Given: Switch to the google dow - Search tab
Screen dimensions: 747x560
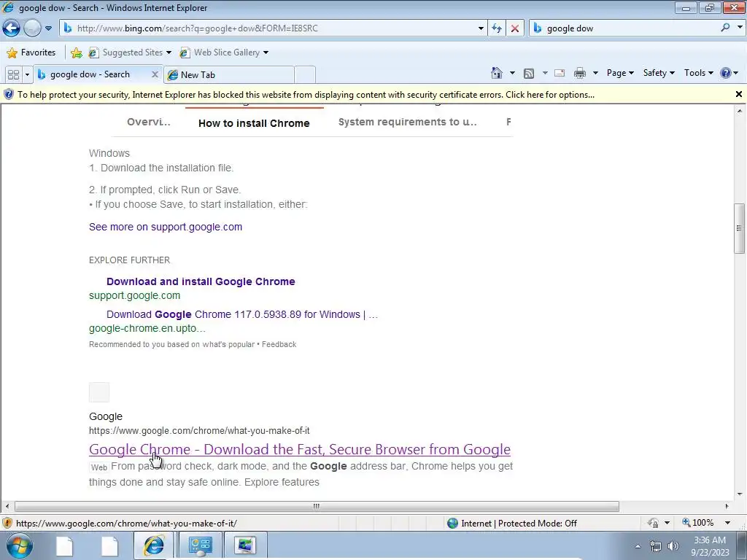Looking at the screenshot, I should [90, 74].
